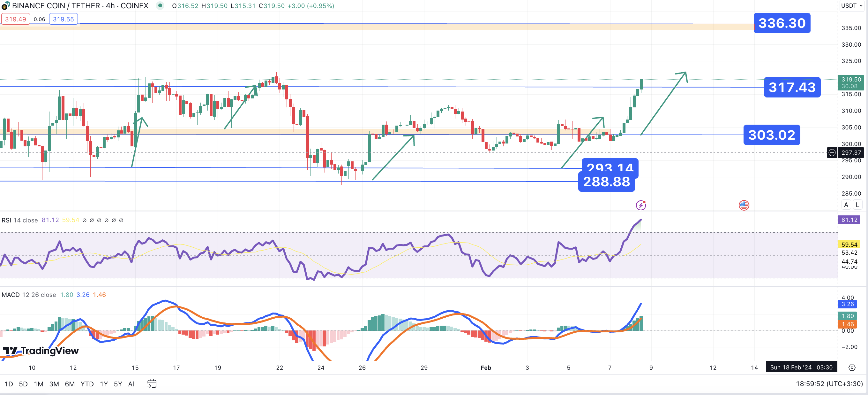Image resolution: width=868 pixels, height=395 pixels.
Task: Click the purple lightning events icon
Action: coord(640,205)
